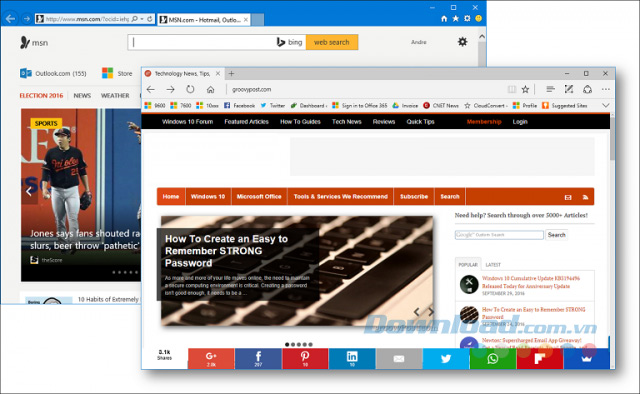The width and height of the screenshot is (640, 394).
Task: Go back in the Internet Explorer window
Action: [x=11, y=19]
